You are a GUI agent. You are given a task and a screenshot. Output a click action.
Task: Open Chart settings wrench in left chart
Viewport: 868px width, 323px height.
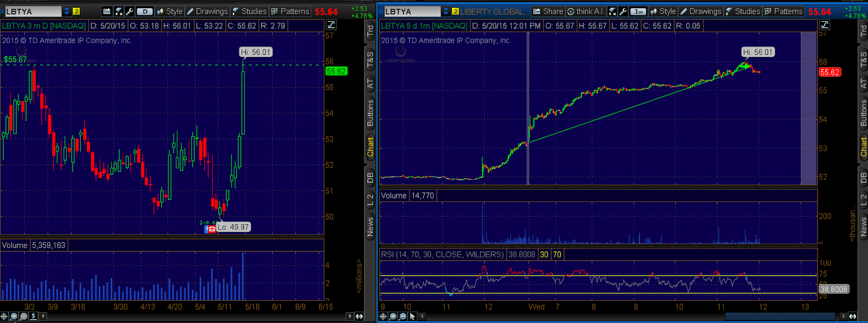click(130, 11)
